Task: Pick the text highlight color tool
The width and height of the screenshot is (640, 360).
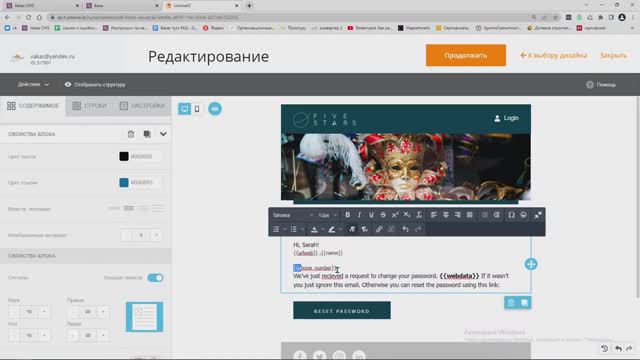Action: (331, 229)
